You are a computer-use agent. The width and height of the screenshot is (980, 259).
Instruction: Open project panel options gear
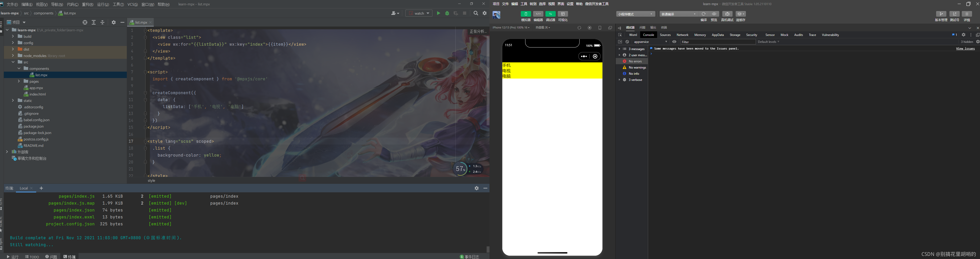pyautogui.click(x=113, y=22)
